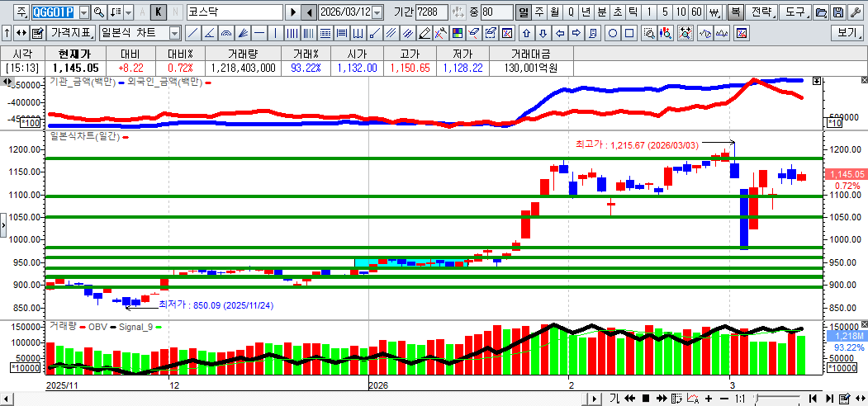This screenshot has width=868, height=406.
Task: Draw a horizontal line with the tool
Action: pyautogui.click(x=259, y=33)
